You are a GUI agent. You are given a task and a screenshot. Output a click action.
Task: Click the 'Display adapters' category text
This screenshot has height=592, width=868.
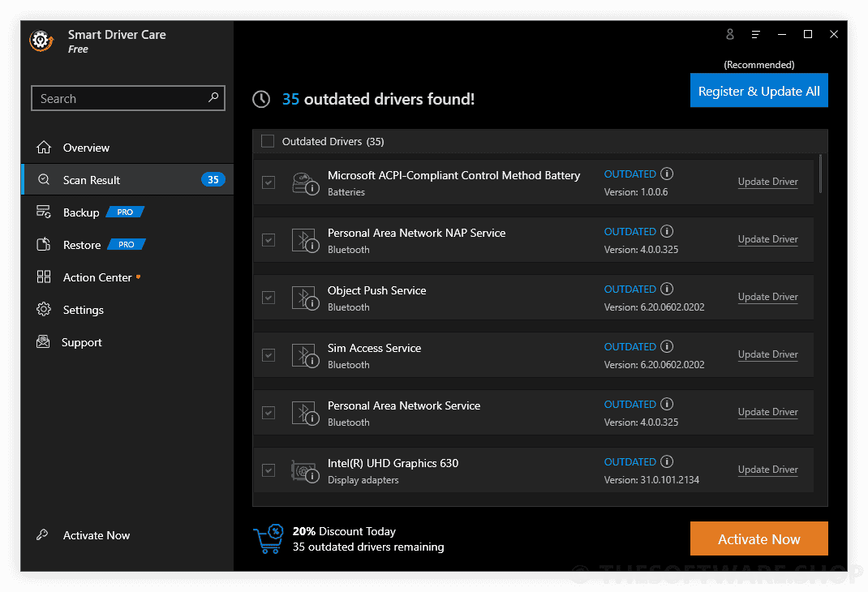(x=363, y=480)
